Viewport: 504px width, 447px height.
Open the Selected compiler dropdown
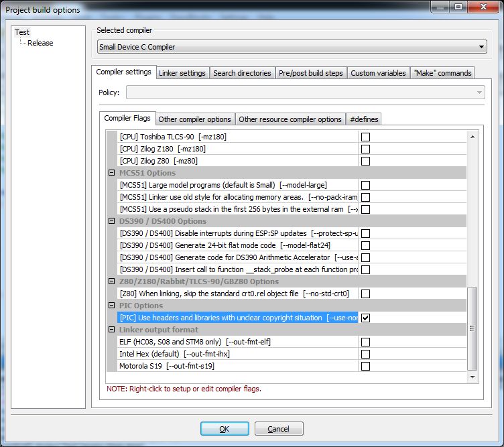(292, 47)
